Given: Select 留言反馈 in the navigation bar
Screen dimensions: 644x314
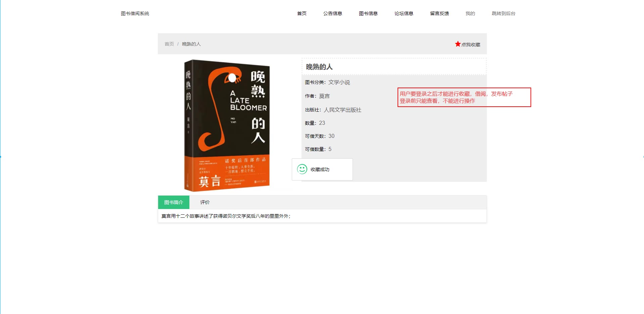Looking at the screenshot, I should 439,13.
